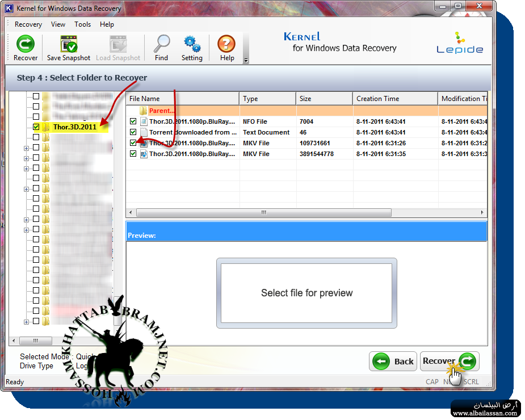Click creation time 8-11-2011 6:31:26
The image size is (525, 420).
click(381, 143)
